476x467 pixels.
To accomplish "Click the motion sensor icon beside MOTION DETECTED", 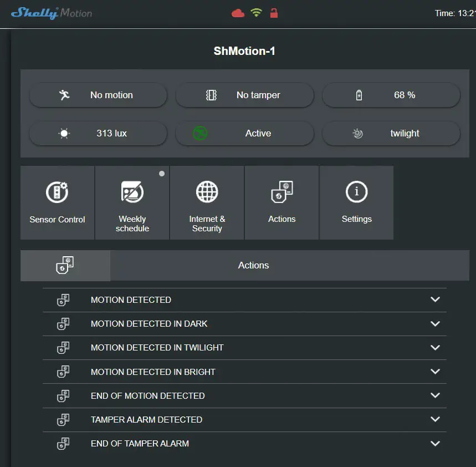I will 63,300.
